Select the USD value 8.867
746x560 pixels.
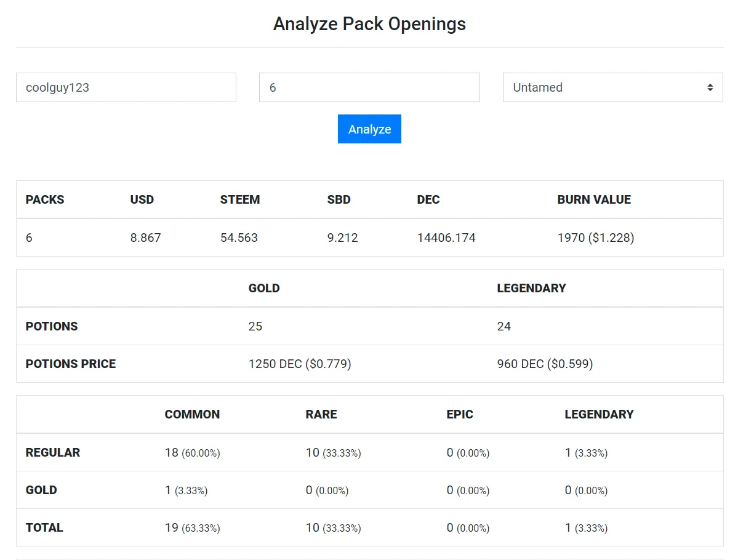[146, 238]
